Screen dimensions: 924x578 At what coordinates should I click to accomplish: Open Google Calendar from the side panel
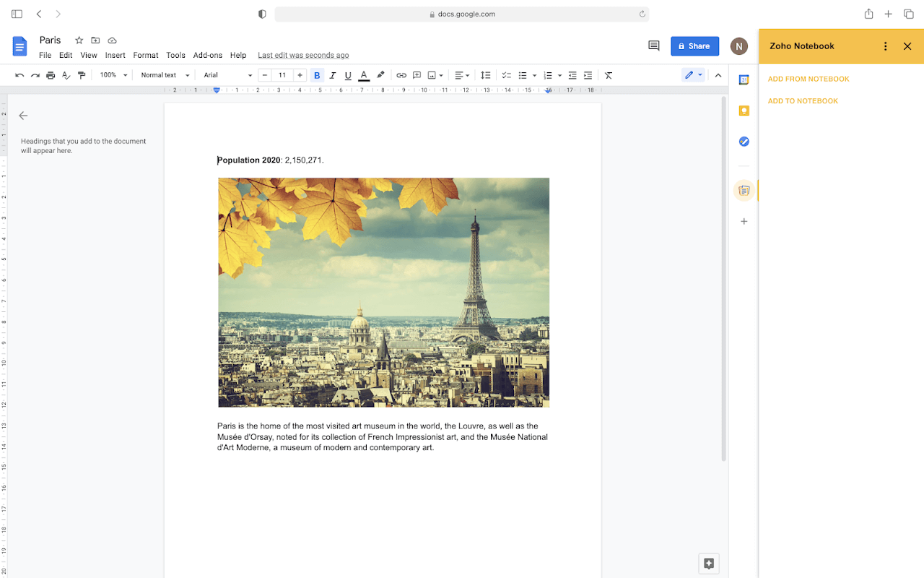(744, 79)
